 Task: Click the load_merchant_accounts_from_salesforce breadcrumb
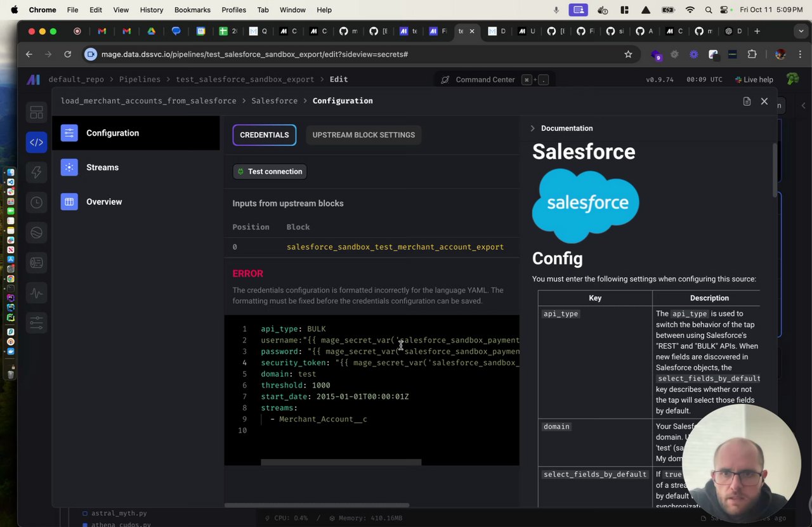(148, 101)
